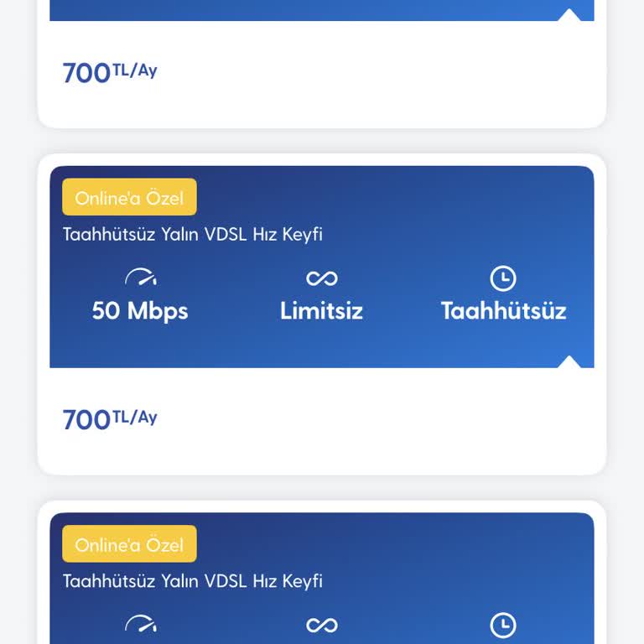Viewport: 644px width, 644px height.
Task: Open the bottom card's Taahhütsüz Yalın VDSL Hız Keyfi title
Action: pos(193,581)
